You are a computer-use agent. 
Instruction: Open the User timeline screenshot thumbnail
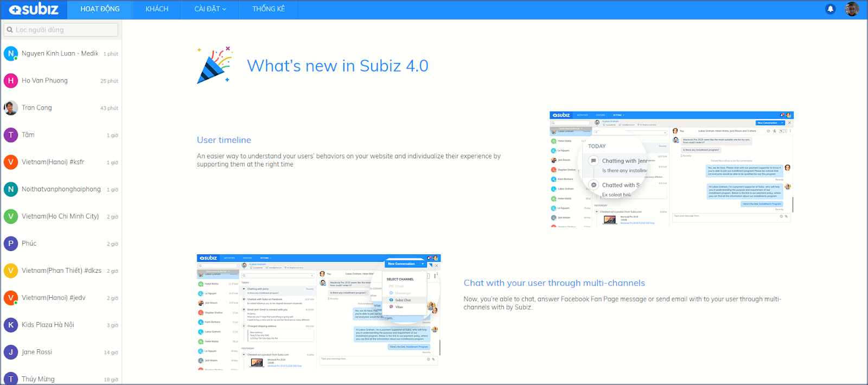click(672, 169)
